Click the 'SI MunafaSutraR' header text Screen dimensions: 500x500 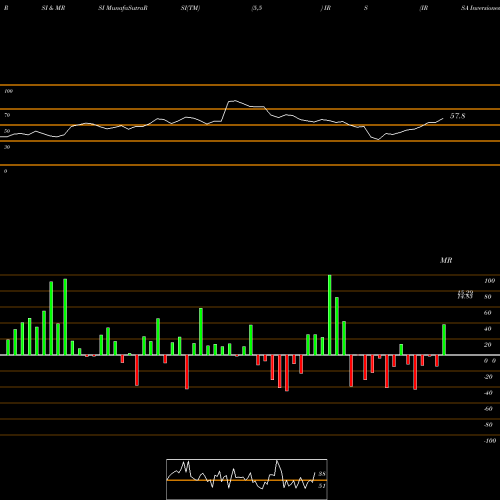click(x=123, y=8)
